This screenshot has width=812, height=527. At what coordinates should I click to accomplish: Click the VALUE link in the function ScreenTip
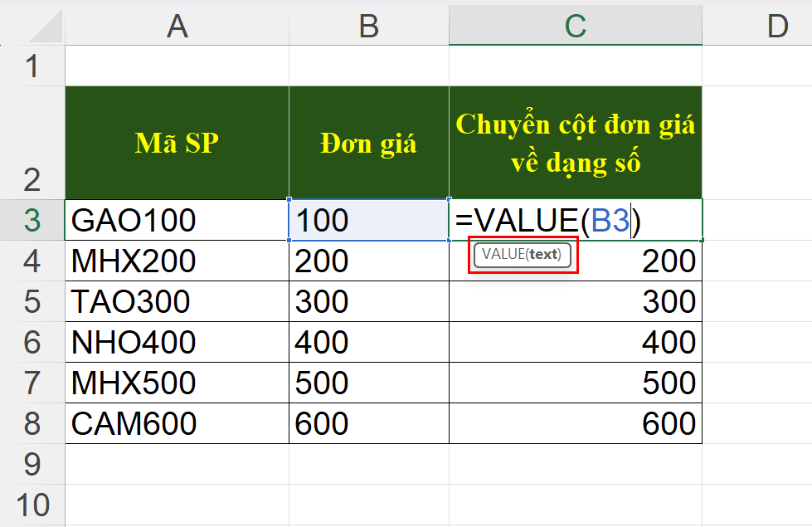point(501,256)
